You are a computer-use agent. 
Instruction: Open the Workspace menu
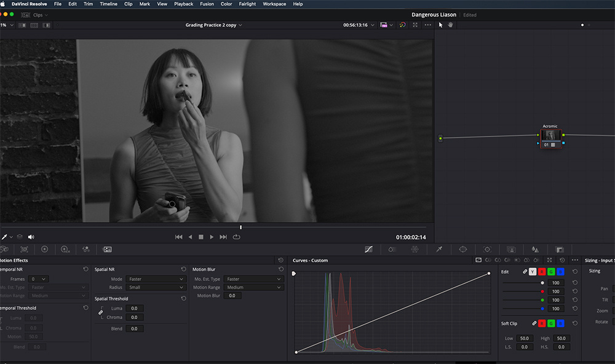tap(274, 4)
